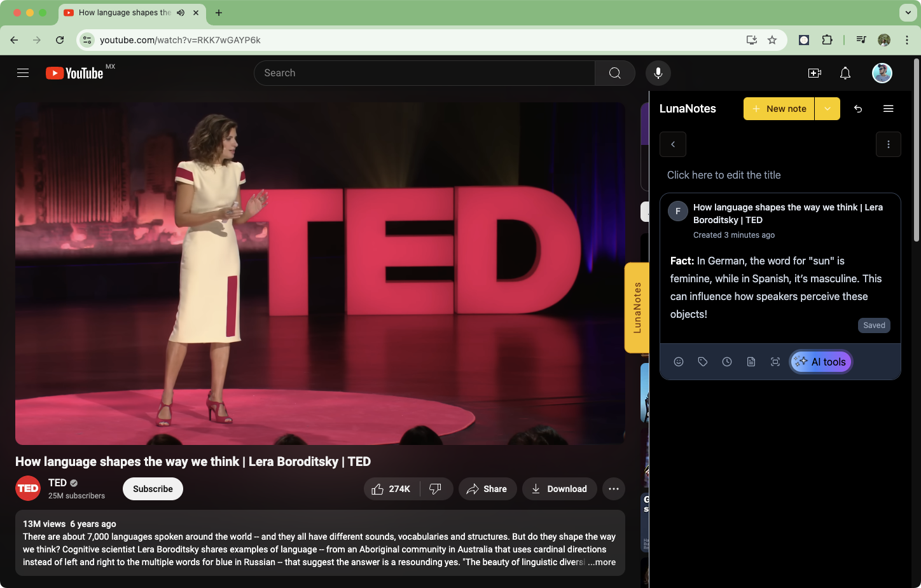The width and height of the screenshot is (921, 588).
Task: Click the 13M views text
Action: tap(45, 524)
